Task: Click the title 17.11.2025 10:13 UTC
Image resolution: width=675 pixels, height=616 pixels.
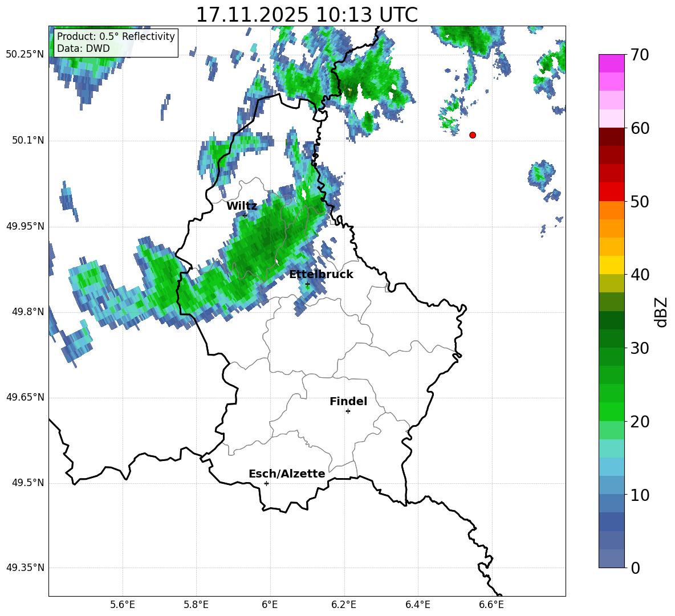Action: (307, 15)
